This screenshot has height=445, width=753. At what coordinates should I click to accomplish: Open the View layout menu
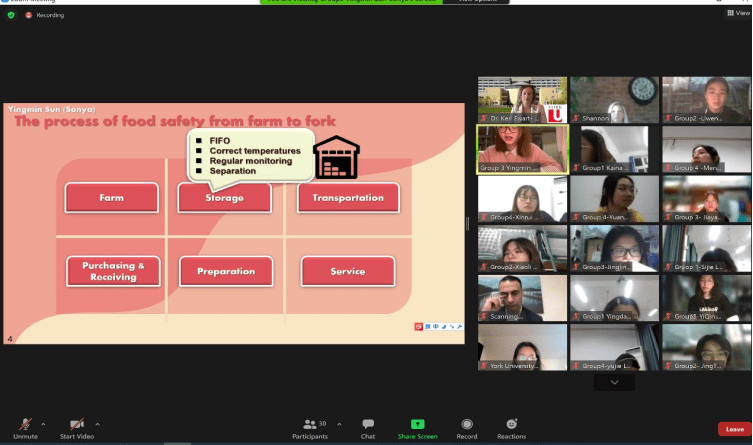click(737, 13)
